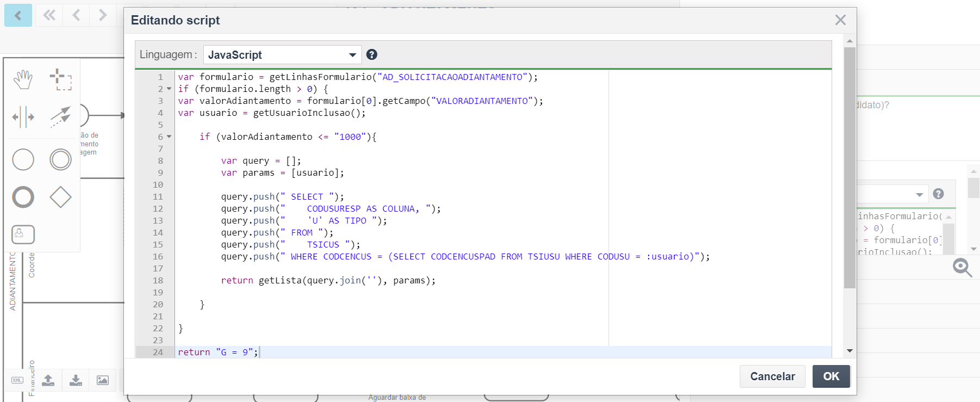The width and height of the screenshot is (980, 402).
Task: Add an end event thick circle
Action: 23,197
